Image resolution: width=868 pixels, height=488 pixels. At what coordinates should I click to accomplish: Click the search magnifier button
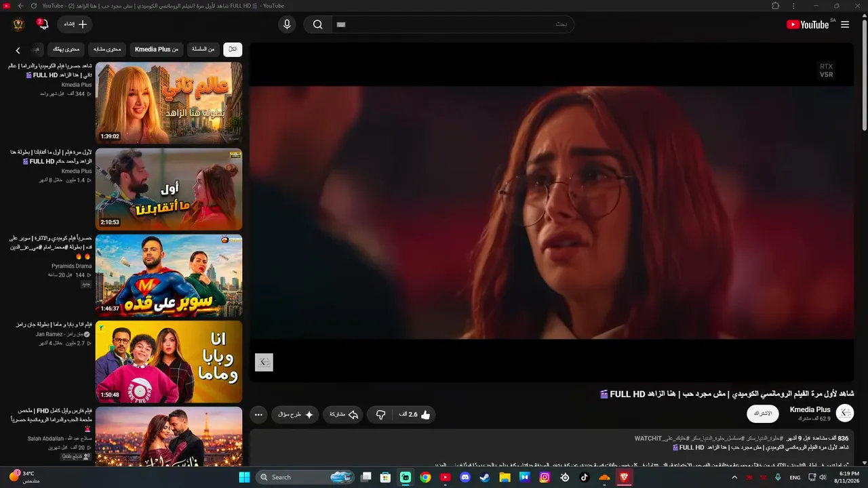click(317, 24)
